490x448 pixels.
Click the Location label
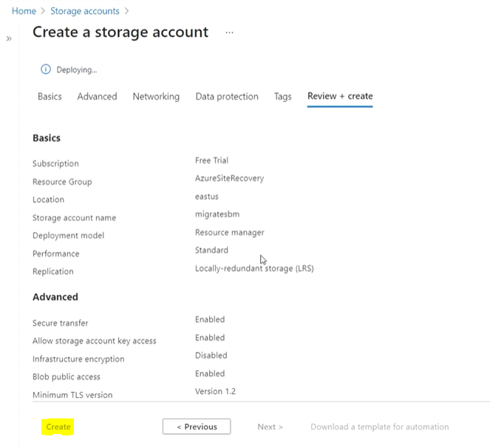click(x=49, y=200)
